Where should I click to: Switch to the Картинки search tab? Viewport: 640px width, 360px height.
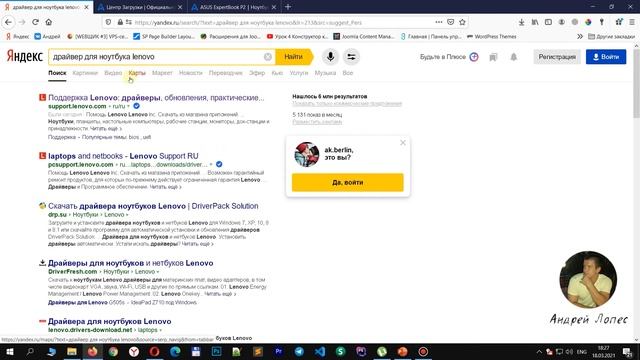(85, 73)
